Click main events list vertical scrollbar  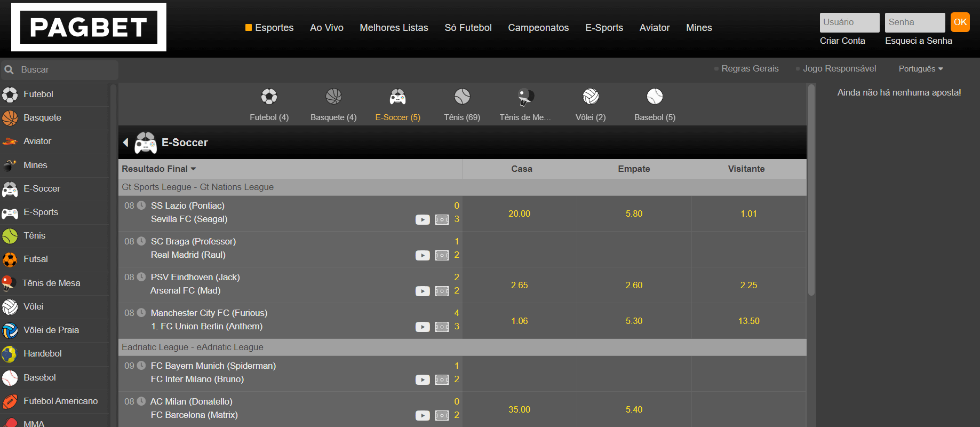pos(811,190)
